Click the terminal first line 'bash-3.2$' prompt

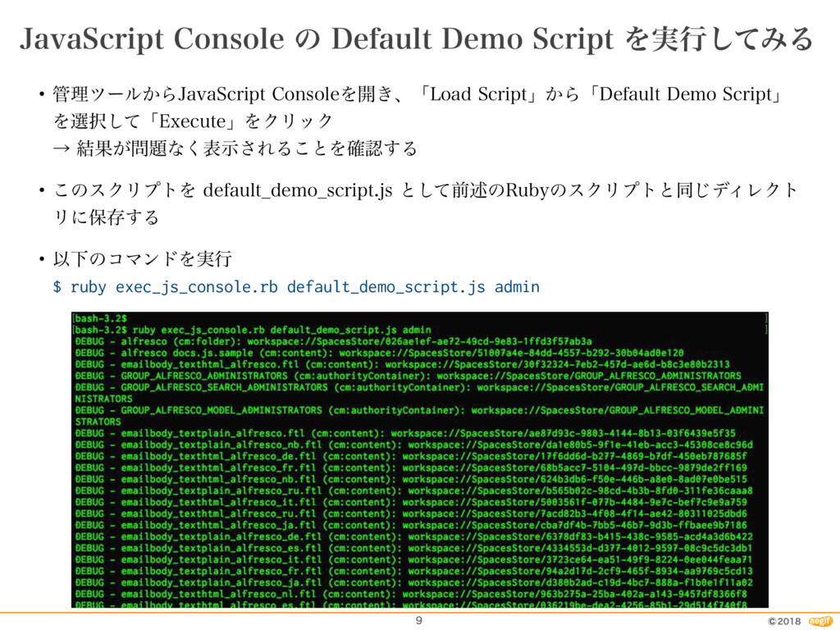[x=101, y=318]
